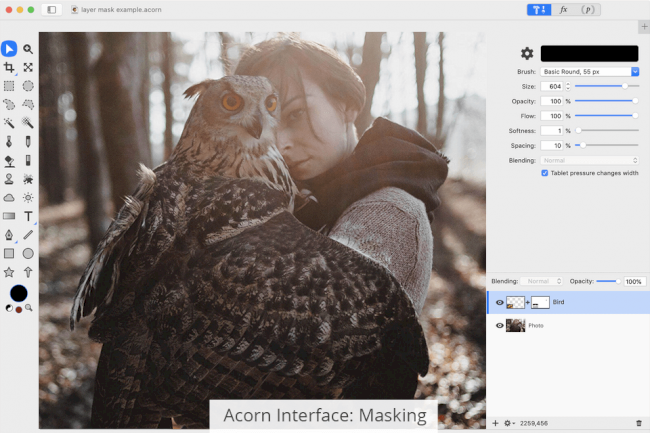
Task: Select the Line tool
Action: coord(28,235)
